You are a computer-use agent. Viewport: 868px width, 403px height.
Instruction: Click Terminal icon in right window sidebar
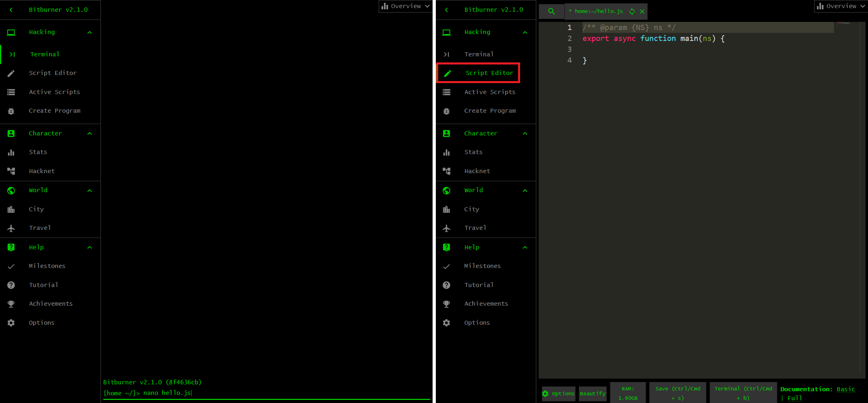tap(446, 54)
